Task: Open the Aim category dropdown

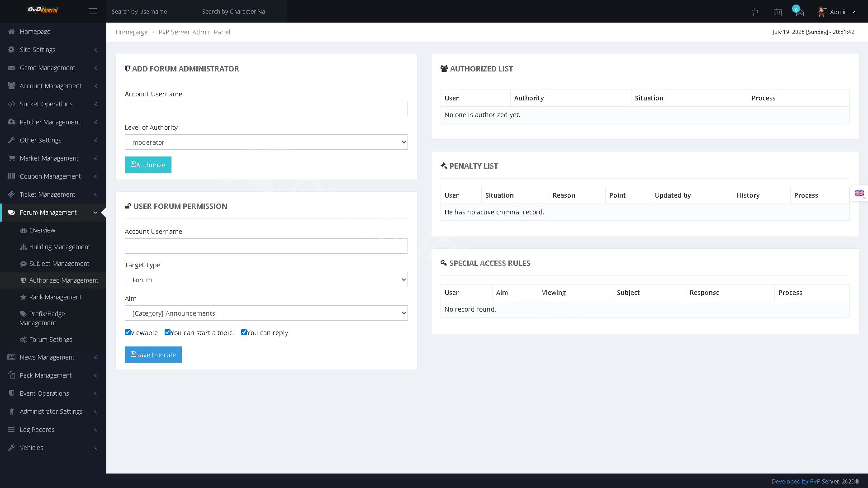Action: coord(266,313)
